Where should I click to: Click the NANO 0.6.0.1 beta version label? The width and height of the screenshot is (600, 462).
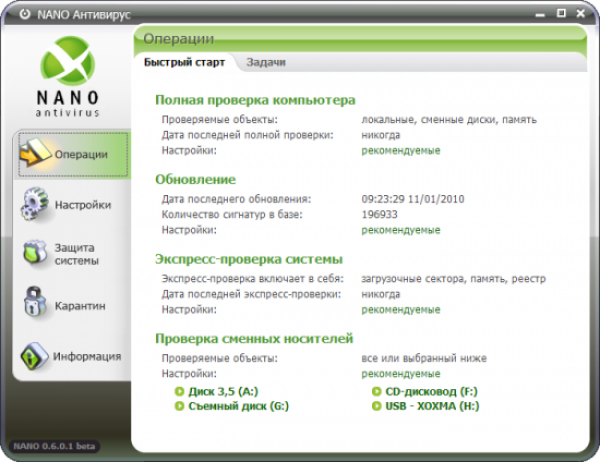(54, 446)
